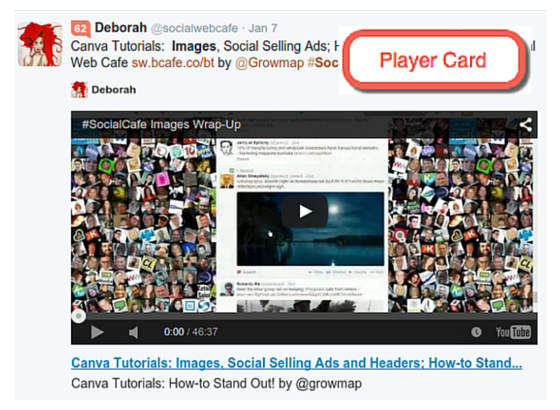This screenshot has height=410, width=560.
Task: Open the Deborah display name in the tweet header
Action: point(121,28)
